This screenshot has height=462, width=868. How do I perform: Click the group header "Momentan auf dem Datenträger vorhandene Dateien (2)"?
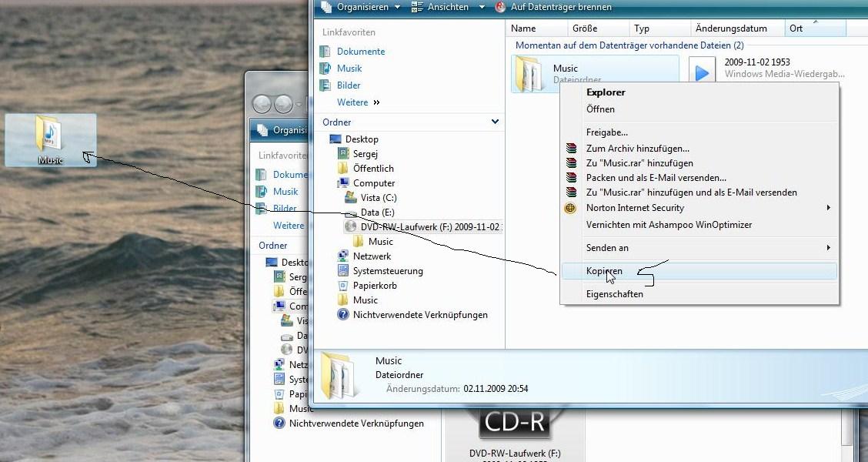629,45
